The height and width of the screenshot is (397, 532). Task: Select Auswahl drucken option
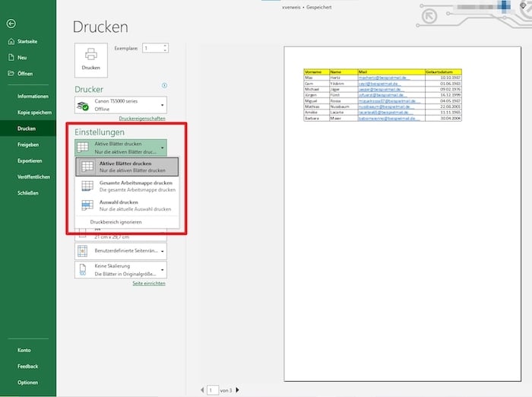127,205
